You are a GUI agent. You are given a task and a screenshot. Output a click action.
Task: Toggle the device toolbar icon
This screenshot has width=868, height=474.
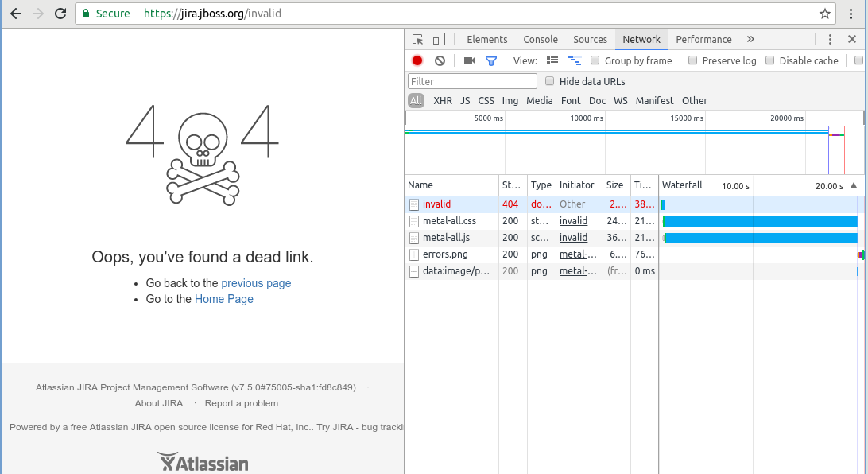pyautogui.click(x=439, y=39)
